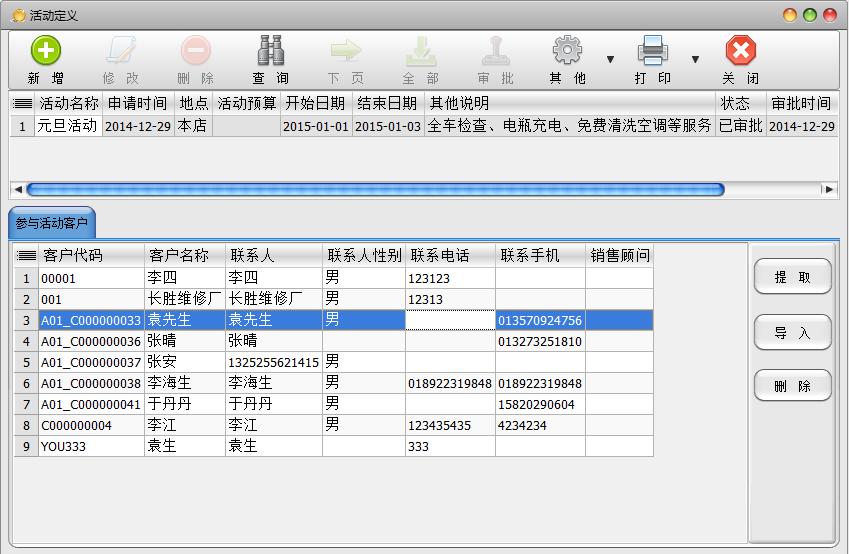Screen dimensions: 849x554
Task: Click the 审批 stamp approval icon
Action: [x=496, y=51]
